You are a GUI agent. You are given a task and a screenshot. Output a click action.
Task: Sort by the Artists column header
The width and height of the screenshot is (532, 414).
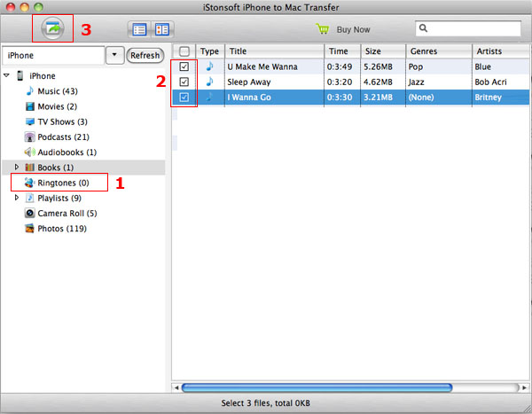[502, 51]
